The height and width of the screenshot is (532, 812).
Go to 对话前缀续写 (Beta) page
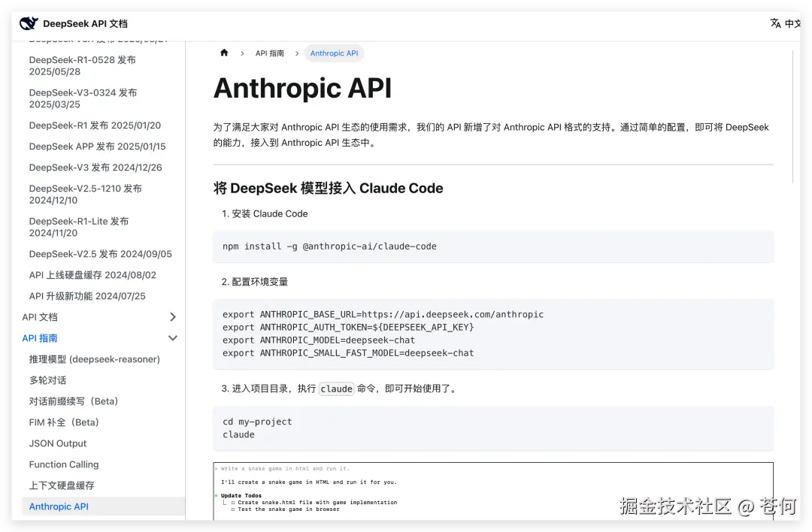coord(74,401)
